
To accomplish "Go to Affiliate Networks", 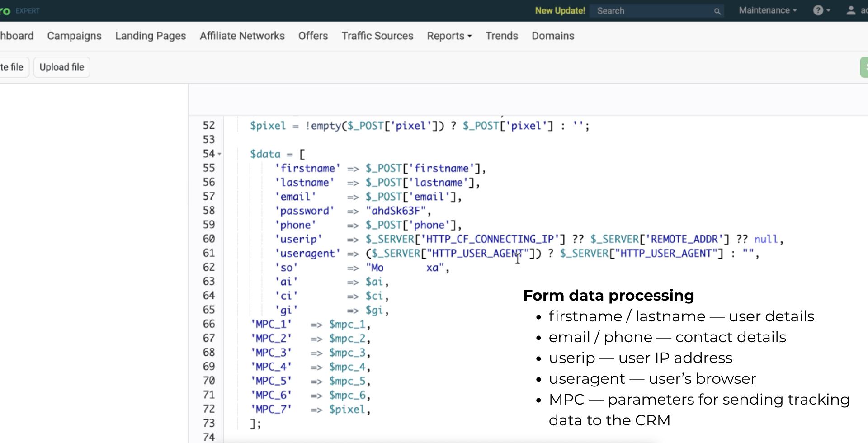I will tap(242, 36).
